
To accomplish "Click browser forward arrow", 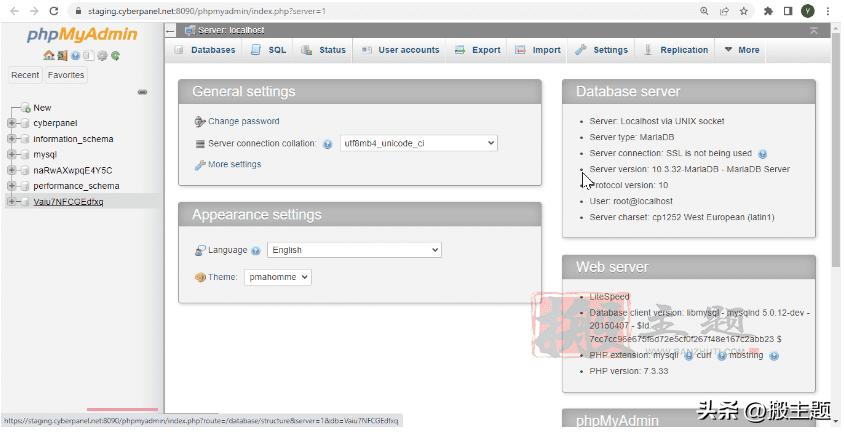I will coord(34,11).
